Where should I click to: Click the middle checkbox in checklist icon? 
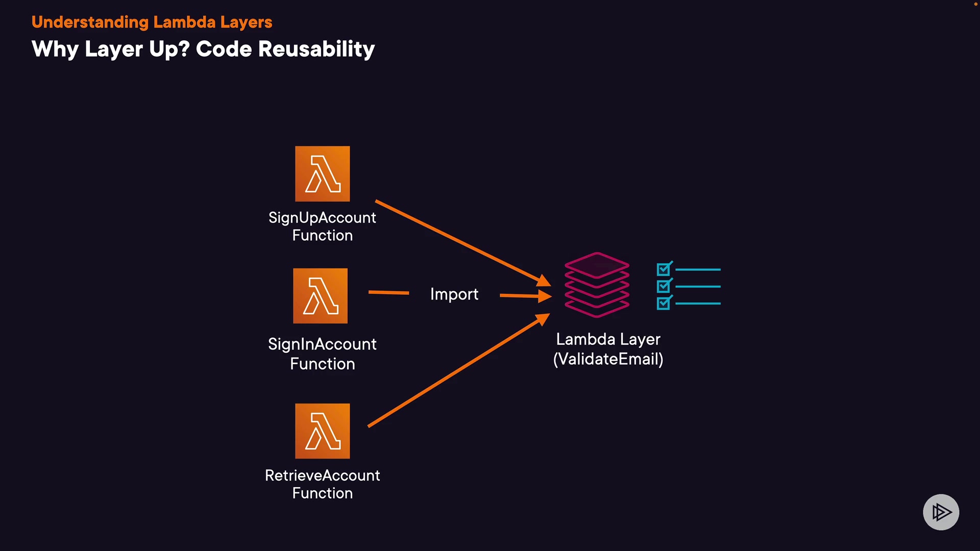(664, 286)
